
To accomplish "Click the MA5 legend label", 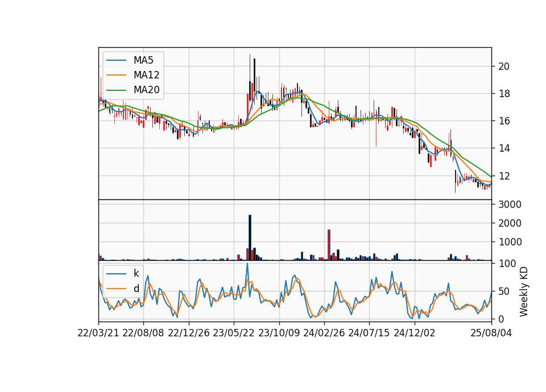I will [143, 60].
